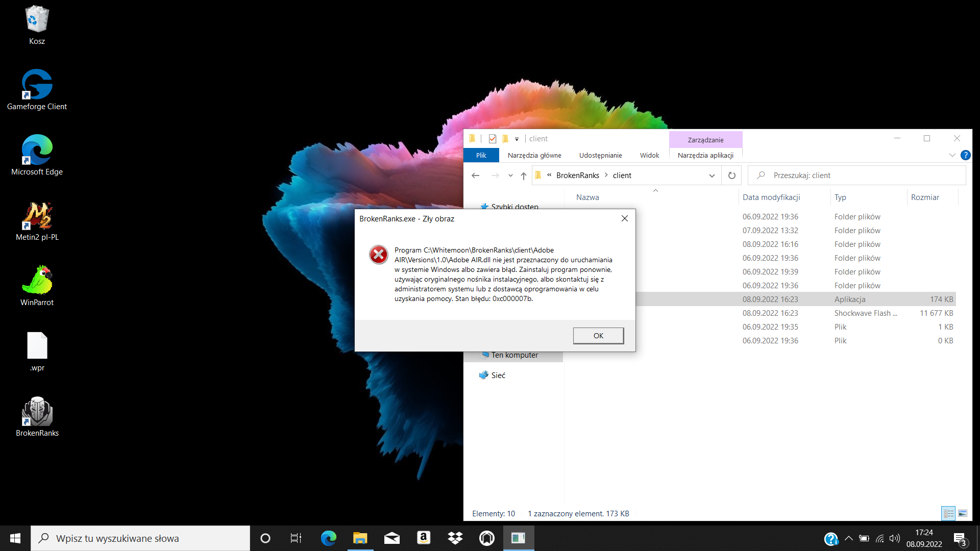Open the Windows Start menu
This screenshot has height=551, width=980.
coord(15,538)
